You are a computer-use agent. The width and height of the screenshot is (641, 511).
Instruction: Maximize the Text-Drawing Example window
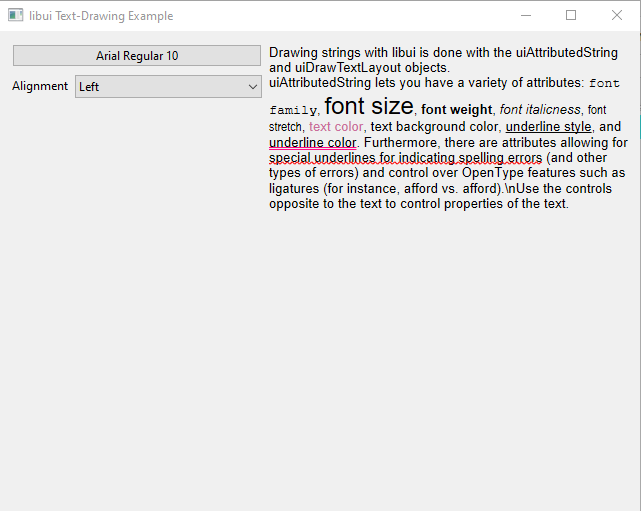click(571, 16)
